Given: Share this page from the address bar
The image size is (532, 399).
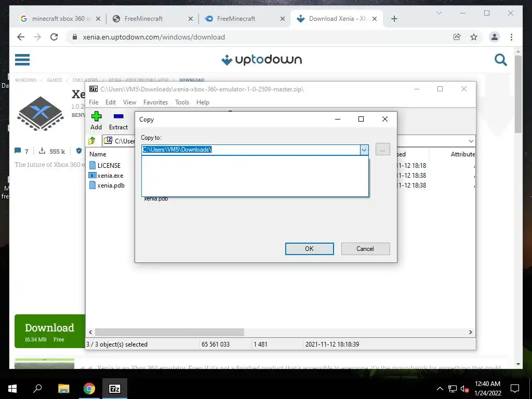Looking at the screenshot, I should 457,37.
